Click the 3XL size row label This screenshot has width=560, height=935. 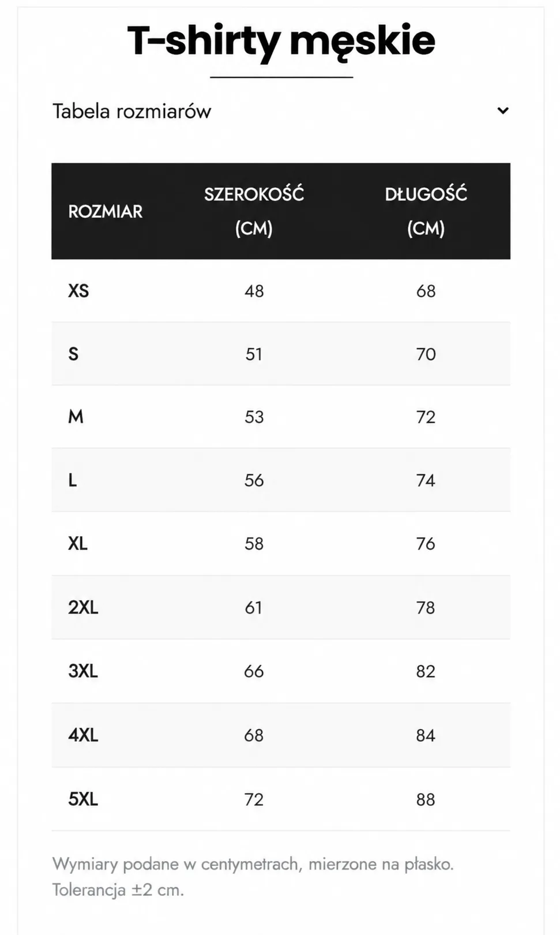[83, 671]
